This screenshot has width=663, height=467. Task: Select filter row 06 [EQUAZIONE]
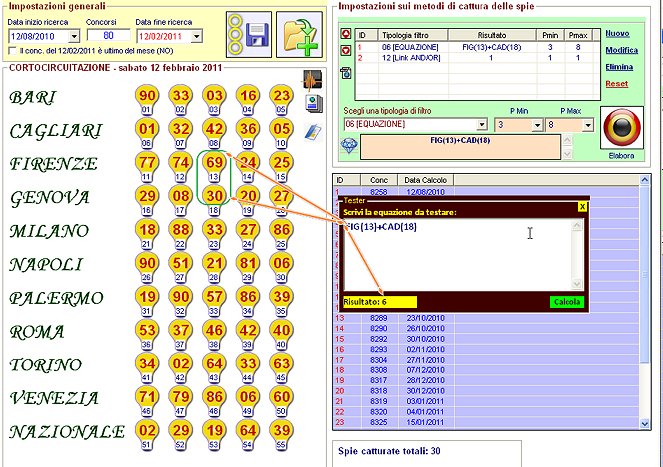coord(477,47)
